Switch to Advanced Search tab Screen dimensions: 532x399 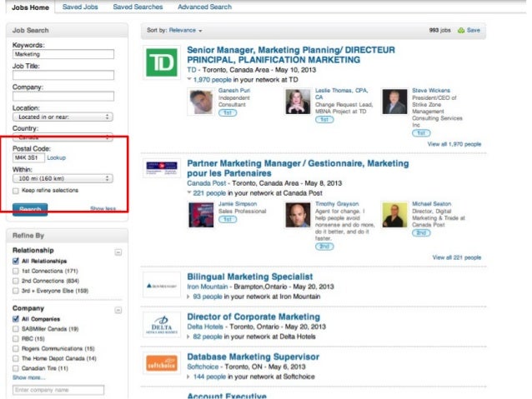coord(204,7)
